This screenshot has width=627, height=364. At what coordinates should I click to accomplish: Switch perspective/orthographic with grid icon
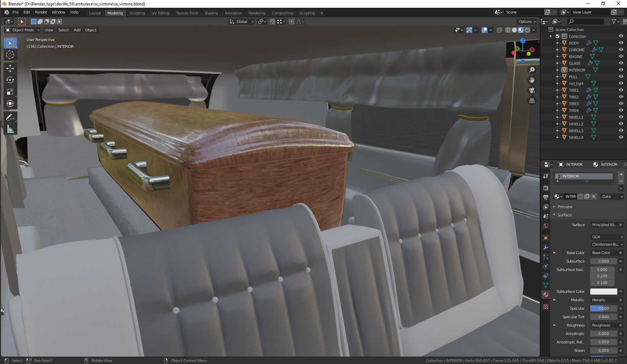click(x=532, y=101)
